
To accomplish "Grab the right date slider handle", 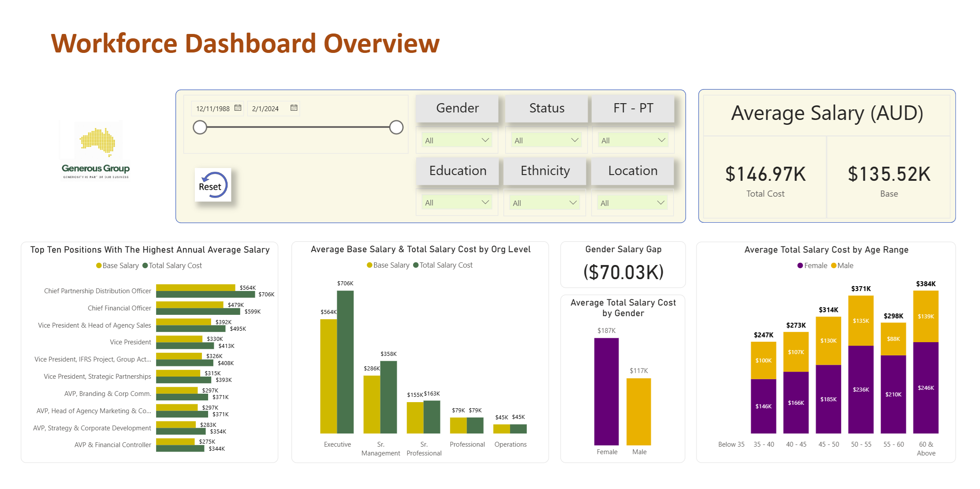I will (x=396, y=127).
